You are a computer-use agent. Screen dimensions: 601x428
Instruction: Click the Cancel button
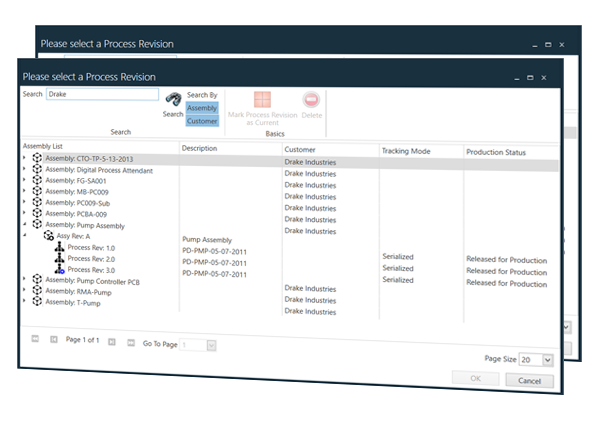click(x=529, y=380)
